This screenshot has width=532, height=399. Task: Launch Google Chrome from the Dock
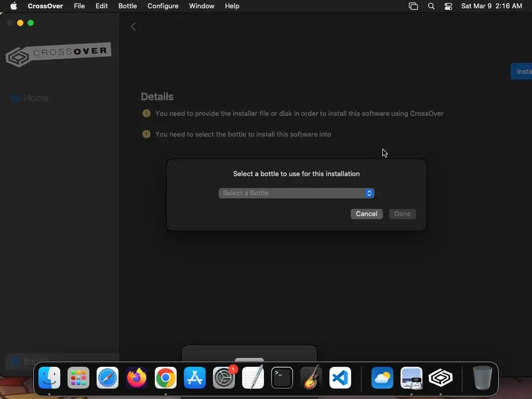click(x=166, y=378)
